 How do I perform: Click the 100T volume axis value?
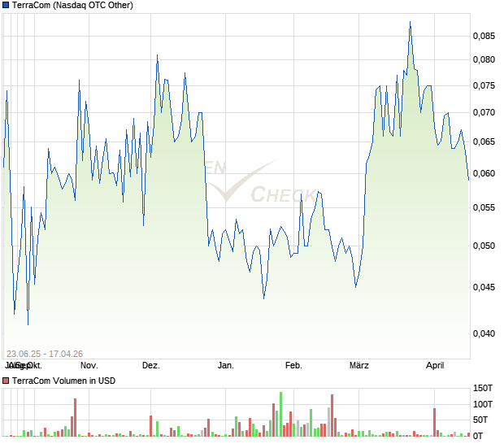[483, 404]
